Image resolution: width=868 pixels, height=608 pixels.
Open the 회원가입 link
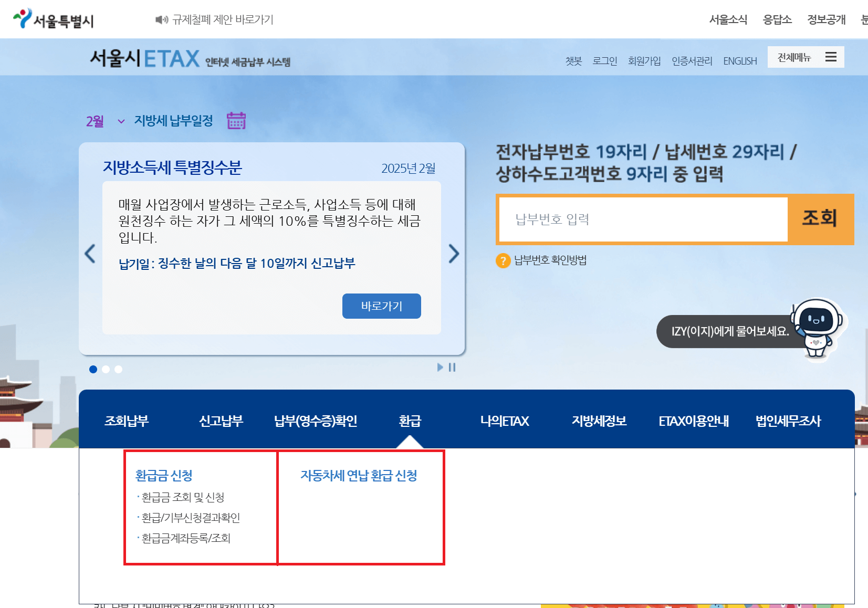coord(644,61)
